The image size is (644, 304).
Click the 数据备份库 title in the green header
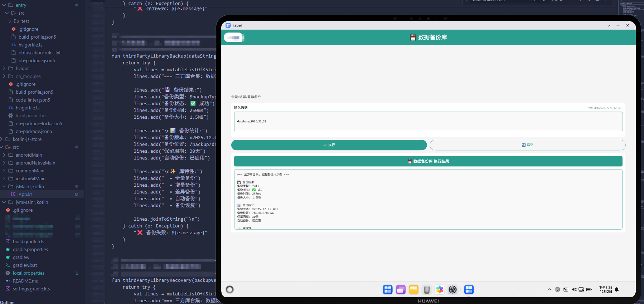pos(428,37)
